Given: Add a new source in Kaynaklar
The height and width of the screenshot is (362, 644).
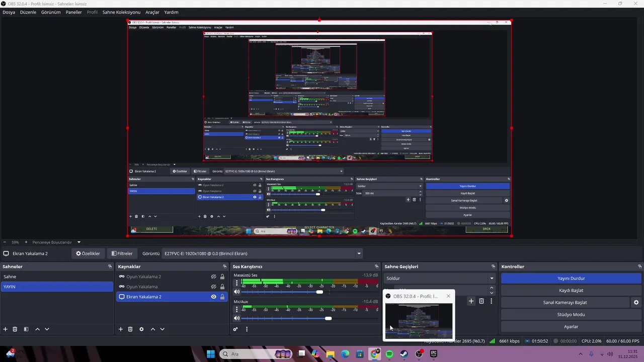Looking at the screenshot, I should click(x=121, y=329).
